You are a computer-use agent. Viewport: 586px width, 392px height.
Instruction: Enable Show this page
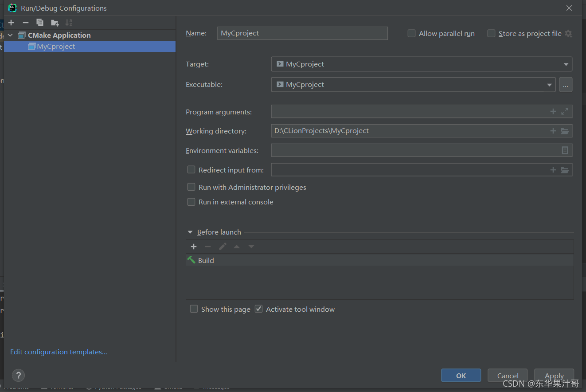coord(194,309)
